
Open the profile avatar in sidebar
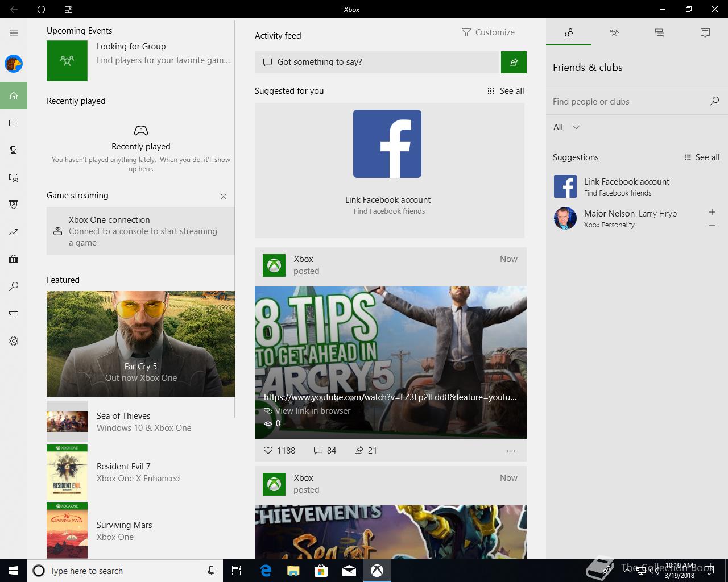pyautogui.click(x=14, y=64)
